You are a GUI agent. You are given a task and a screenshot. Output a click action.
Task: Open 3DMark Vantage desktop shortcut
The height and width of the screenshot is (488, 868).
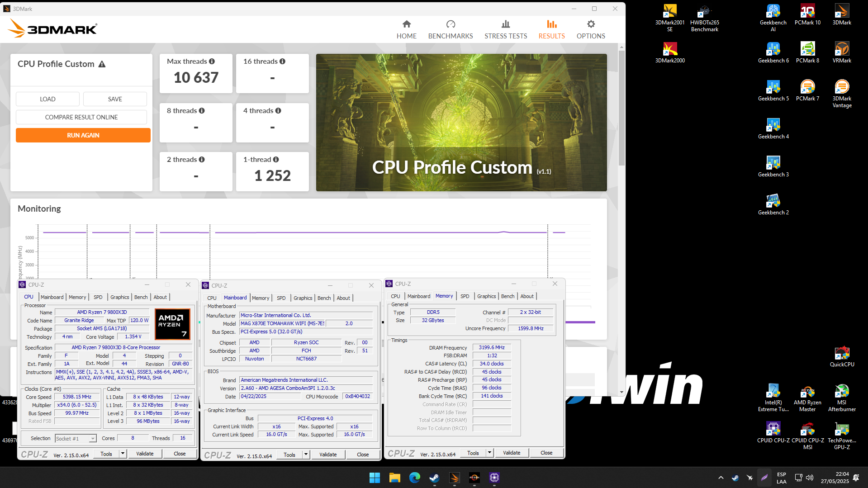[x=842, y=94]
